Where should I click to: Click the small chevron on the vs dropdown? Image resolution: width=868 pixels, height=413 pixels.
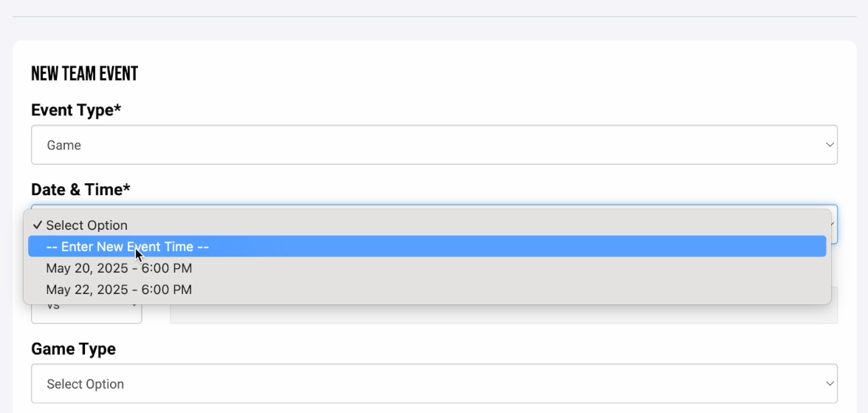pyautogui.click(x=134, y=305)
